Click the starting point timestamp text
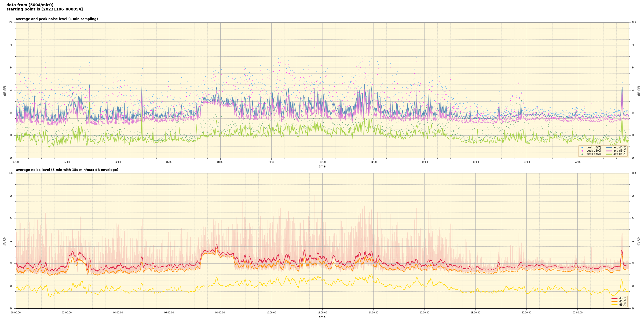Screen dimensions: 644x322 pos(45,9)
